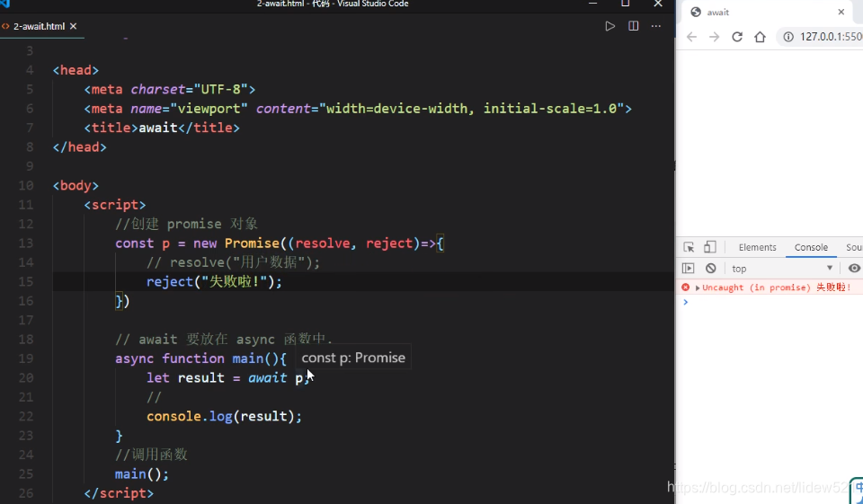Click the main(); function call

[142, 474]
